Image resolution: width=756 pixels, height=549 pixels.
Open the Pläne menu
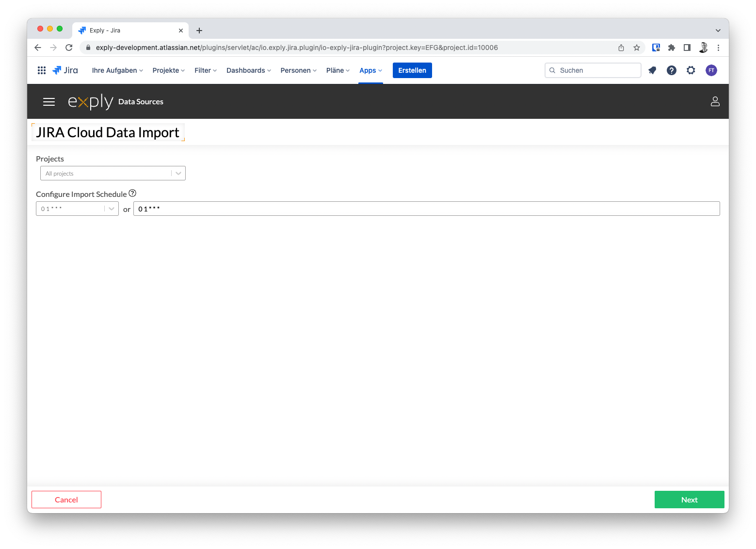coord(338,70)
